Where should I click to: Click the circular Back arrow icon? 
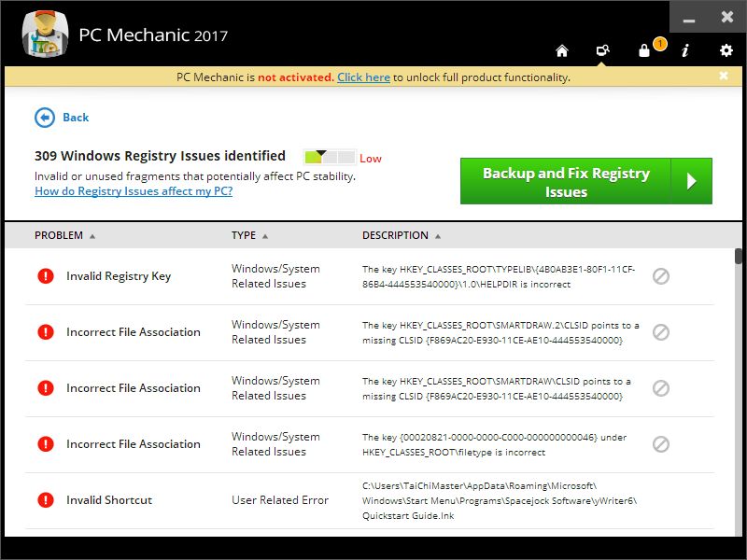coord(45,118)
